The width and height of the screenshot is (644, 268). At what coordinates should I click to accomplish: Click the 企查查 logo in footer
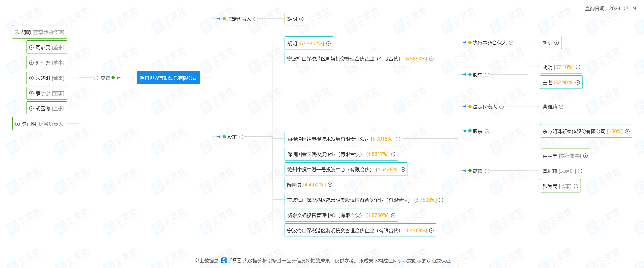(x=231, y=260)
